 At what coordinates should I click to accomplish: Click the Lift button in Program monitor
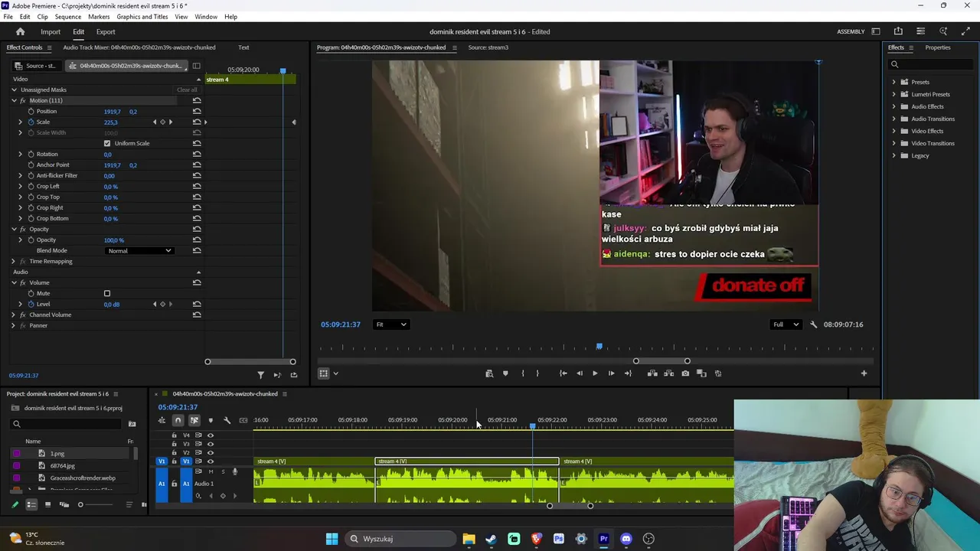pos(652,373)
